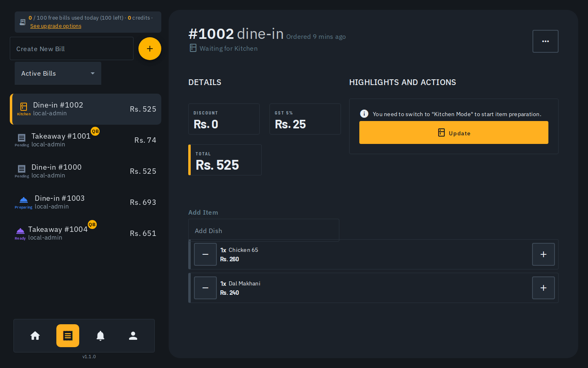This screenshot has height=368, width=588.
Task: Click the GST 5% Rs. 25 card
Action: click(x=305, y=119)
